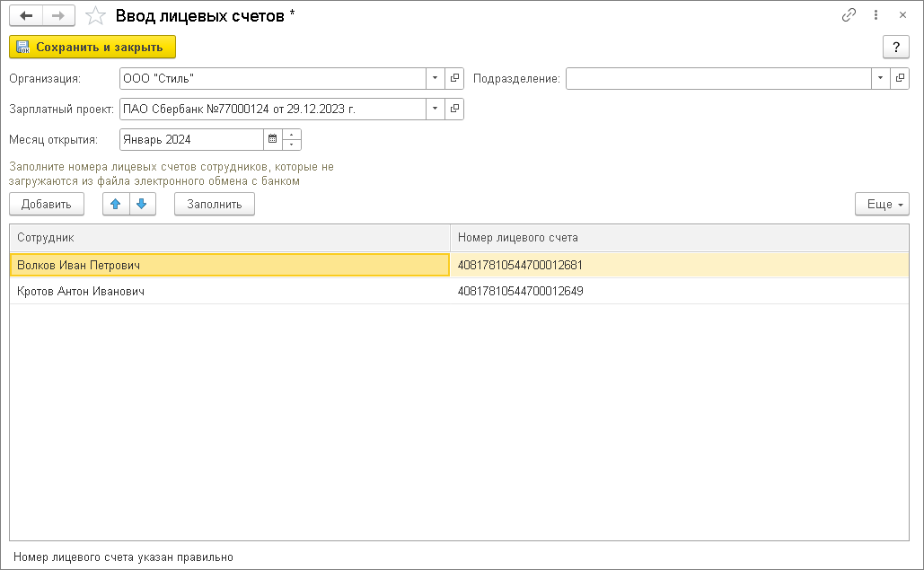Viewport: 924px width, 570px height.
Task: Expand the Подразделение dropdown list
Action: tap(879, 78)
